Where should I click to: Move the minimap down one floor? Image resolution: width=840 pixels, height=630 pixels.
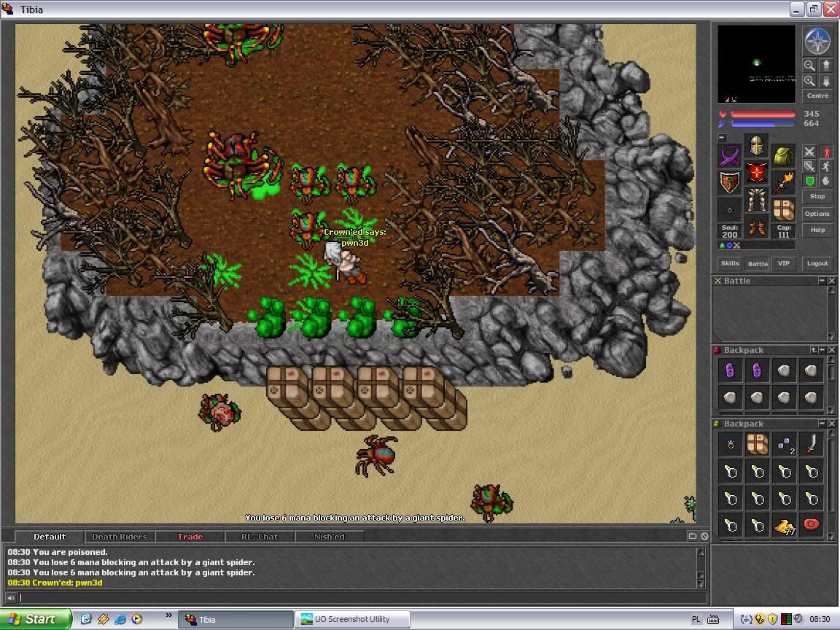825,81
